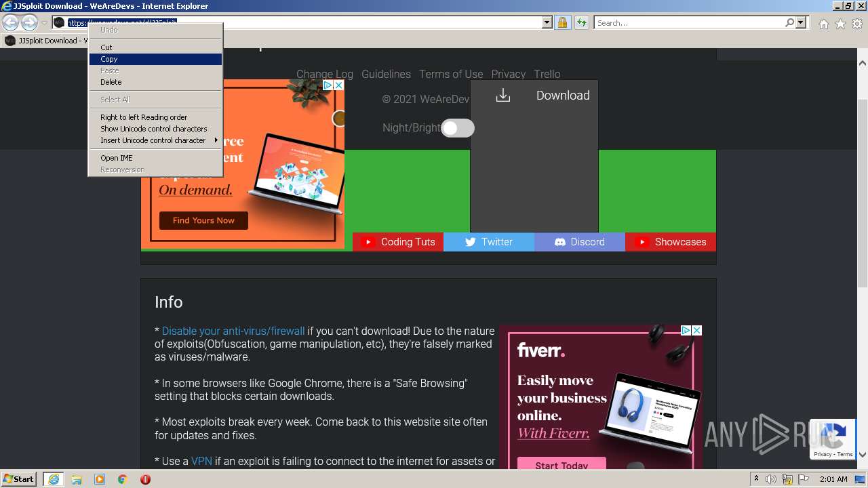Screen dimensions: 868x488
Task: Open the IE Home icon
Action: (x=823, y=24)
